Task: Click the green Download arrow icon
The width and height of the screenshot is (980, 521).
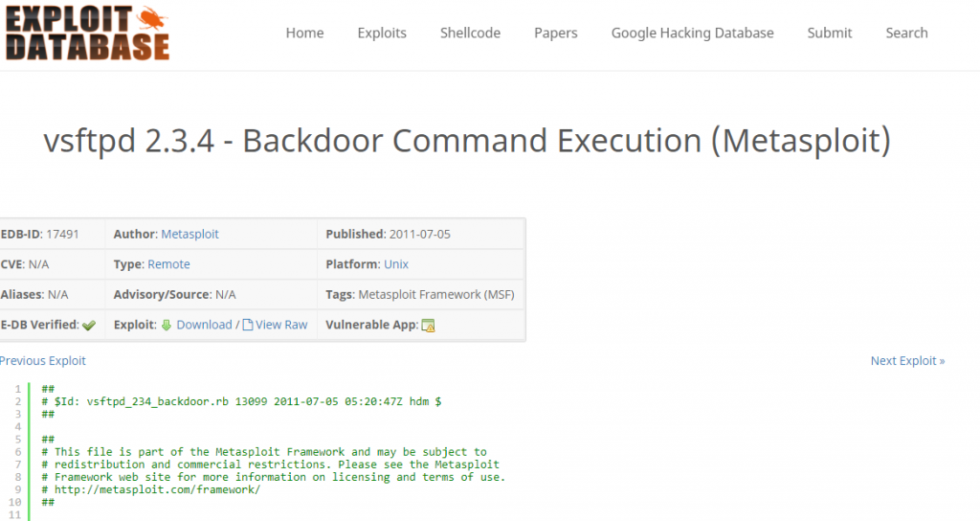Action: [x=167, y=325]
